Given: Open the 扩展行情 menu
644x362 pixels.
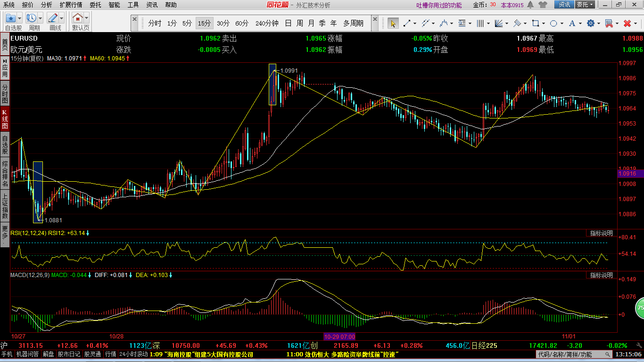Looking at the screenshot, I should pos(71,5).
